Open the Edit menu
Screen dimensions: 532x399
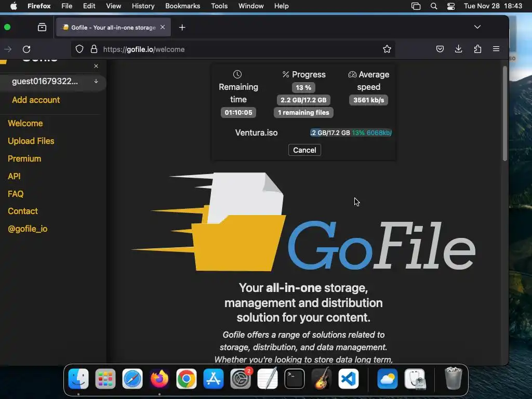click(x=89, y=6)
